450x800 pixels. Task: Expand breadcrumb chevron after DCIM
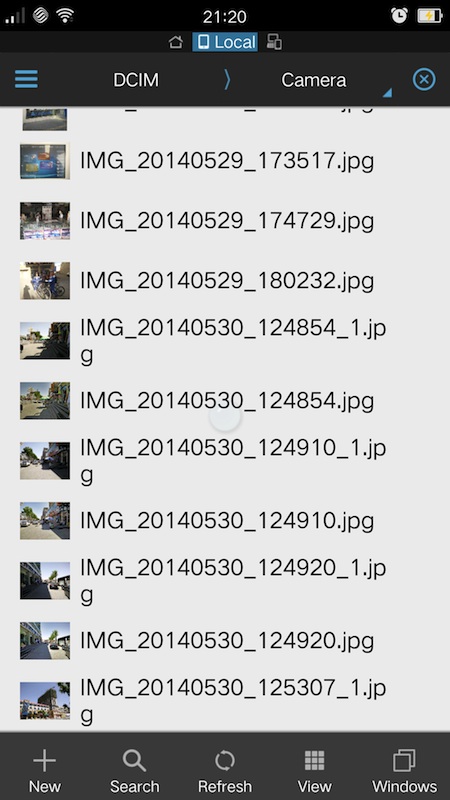227,80
